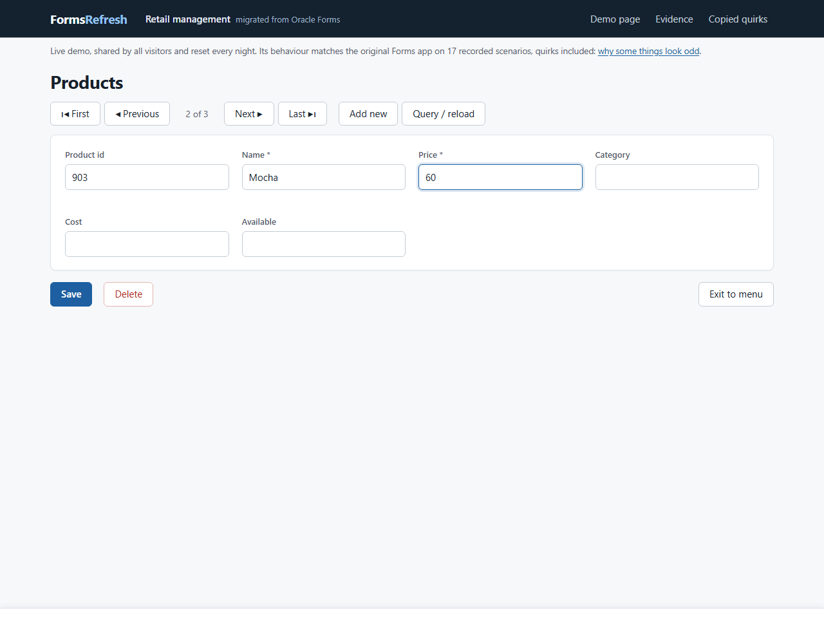Exit to menu

pyautogui.click(x=736, y=294)
